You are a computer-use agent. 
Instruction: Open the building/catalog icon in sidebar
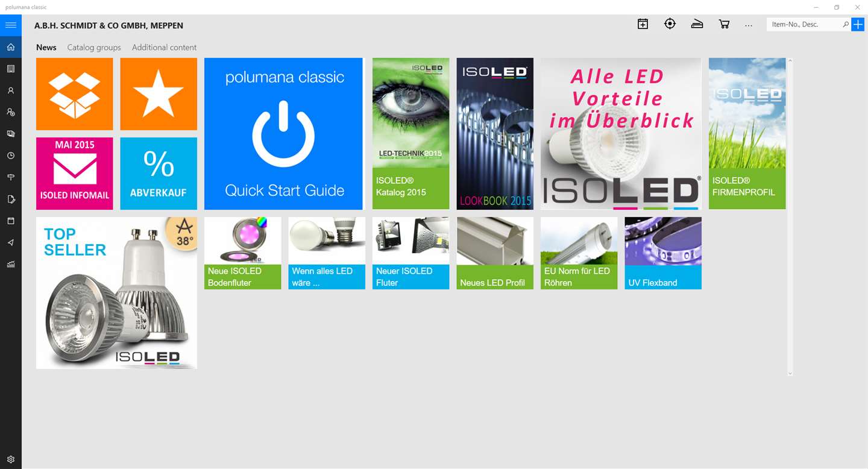tap(11, 69)
